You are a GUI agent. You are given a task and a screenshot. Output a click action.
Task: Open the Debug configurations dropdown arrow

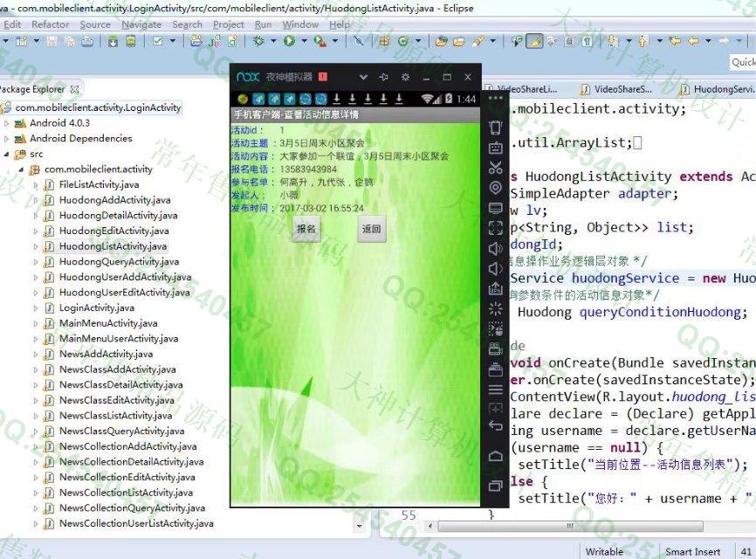(273, 41)
